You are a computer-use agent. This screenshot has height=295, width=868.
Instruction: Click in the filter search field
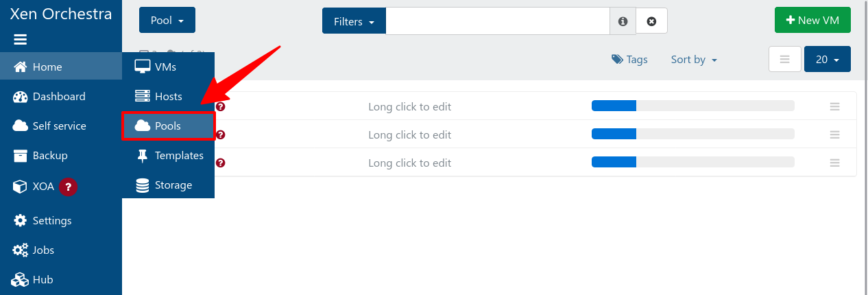pos(497,21)
